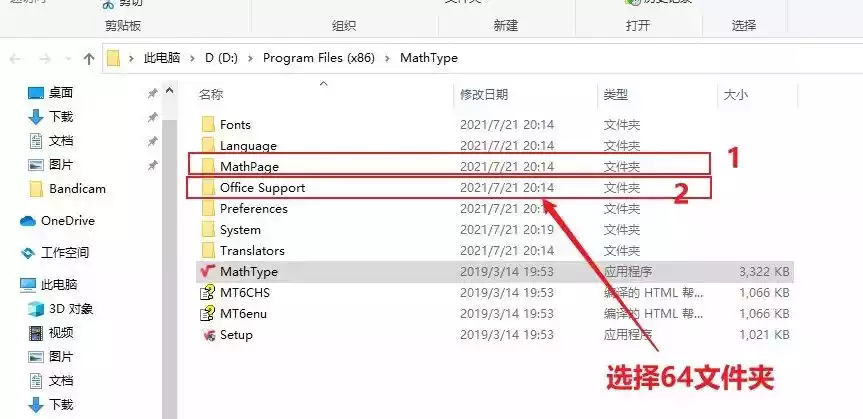Go back with the back arrow
Viewport: 863px width, 419px height.
pyautogui.click(x=17, y=58)
